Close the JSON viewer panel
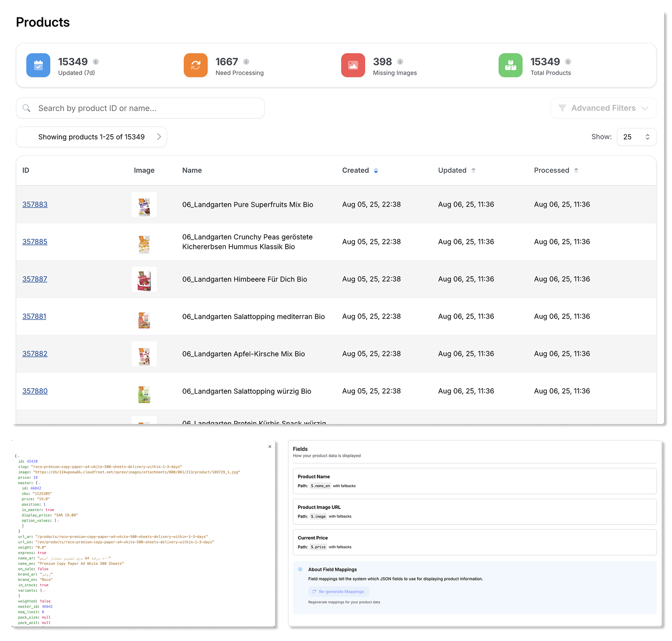 [270, 446]
